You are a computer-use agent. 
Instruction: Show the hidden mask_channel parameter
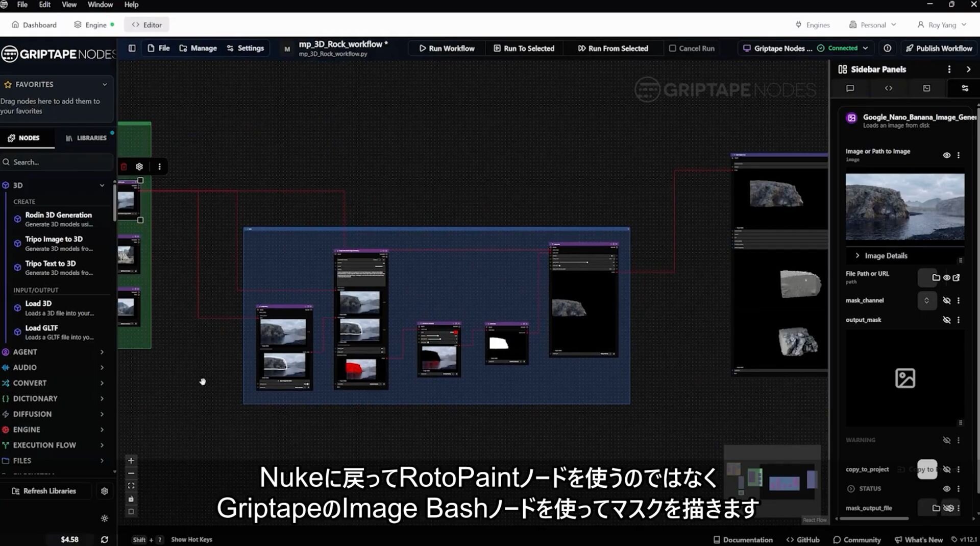947,300
